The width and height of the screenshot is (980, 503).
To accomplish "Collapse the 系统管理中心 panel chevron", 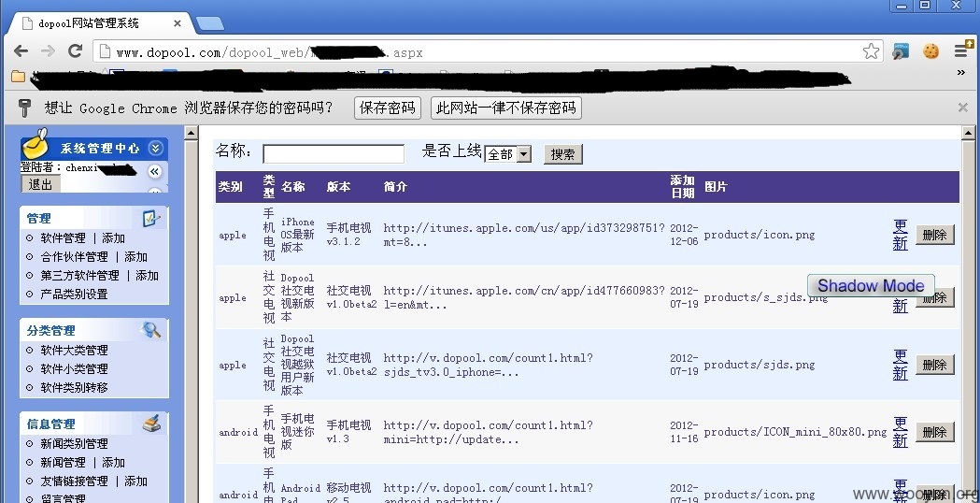I will pos(156,149).
